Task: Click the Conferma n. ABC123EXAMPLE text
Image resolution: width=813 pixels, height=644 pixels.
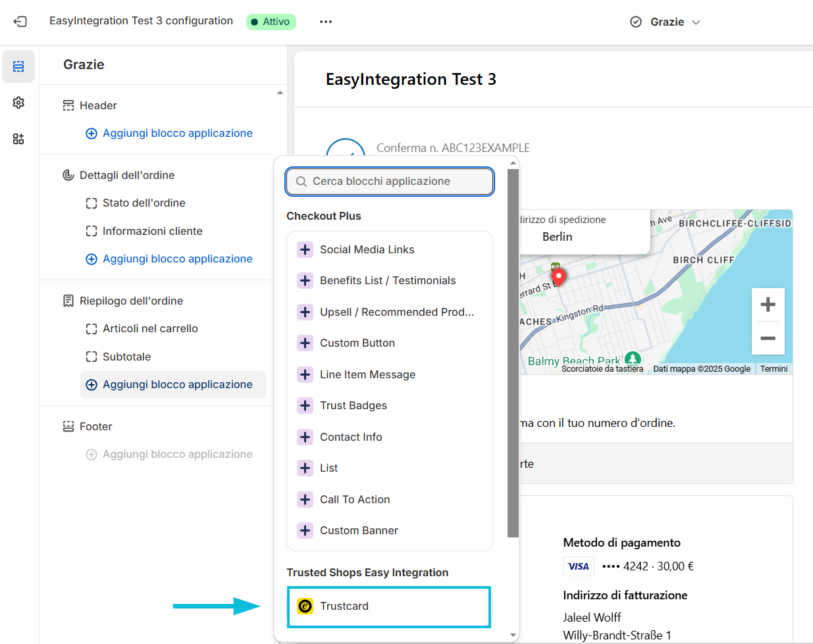Action: (x=453, y=148)
